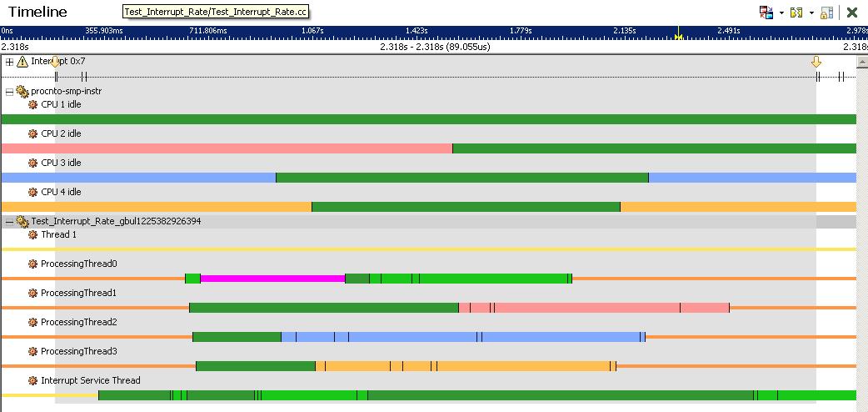Click the gears icon next to procnto-smp-instr
The height and width of the screenshot is (412, 868).
tap(22, 91)
